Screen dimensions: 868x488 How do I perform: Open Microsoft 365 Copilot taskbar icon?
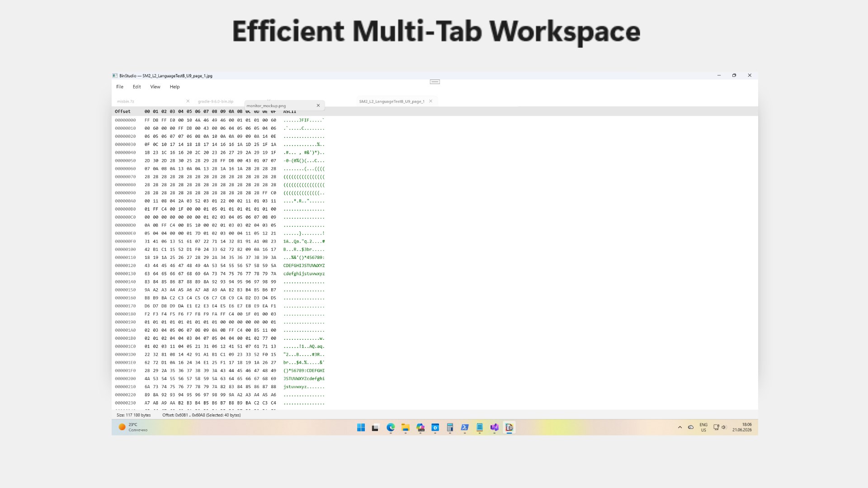(420, 427)
